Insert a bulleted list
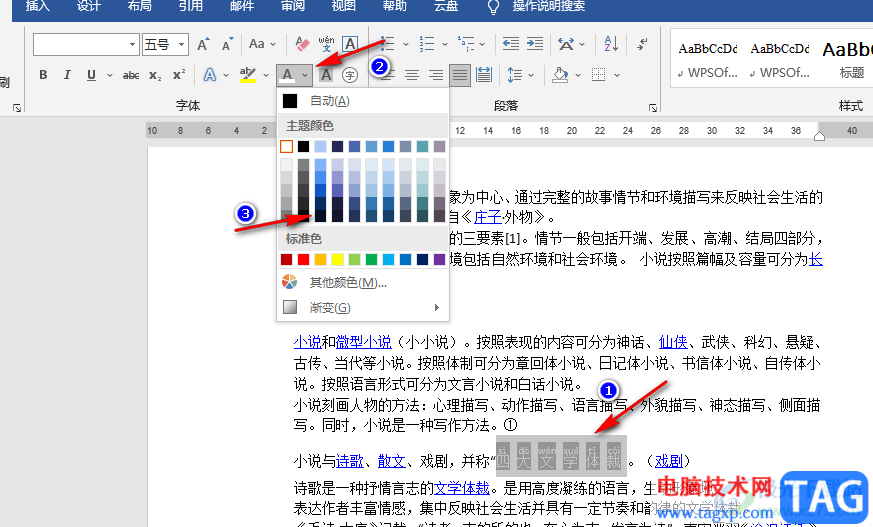 point(388,44)
